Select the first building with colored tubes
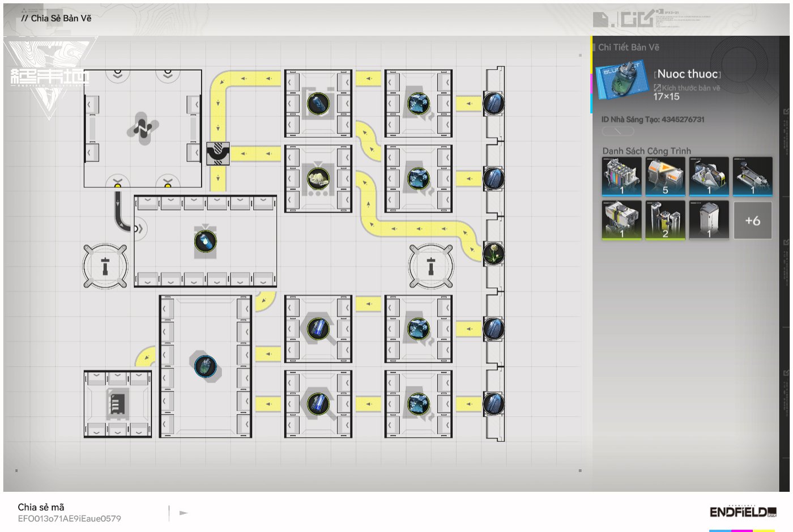Image resolution: width=793 pixels, height=532 pixels. pyautogui.click(x=621, y=176)
